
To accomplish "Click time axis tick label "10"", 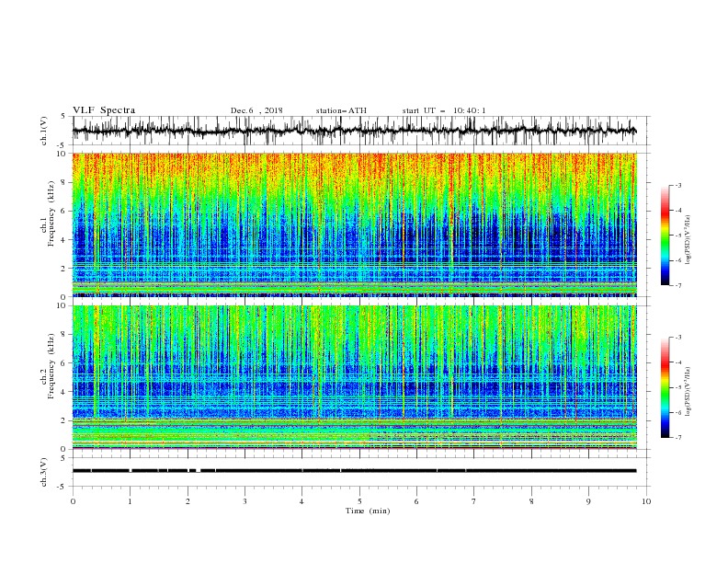I will click(646, 501).
